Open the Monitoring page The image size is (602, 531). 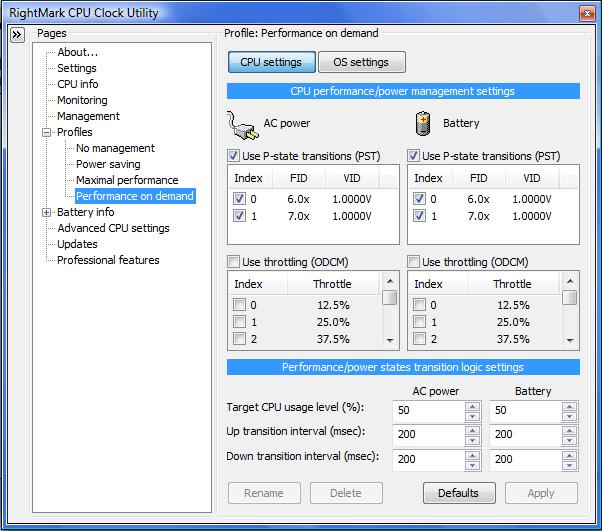82,100
